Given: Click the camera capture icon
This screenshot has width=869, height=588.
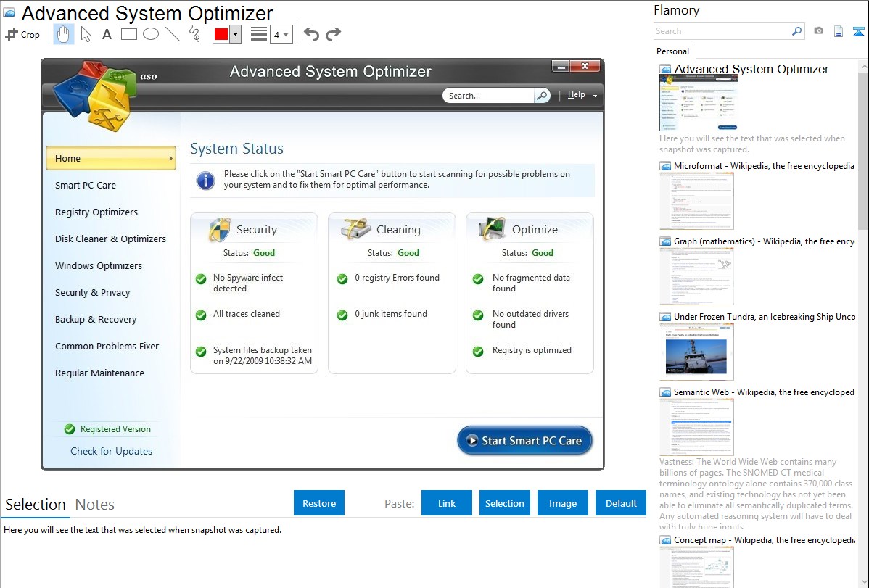Looking at the screenshot, I should [818, 31].
